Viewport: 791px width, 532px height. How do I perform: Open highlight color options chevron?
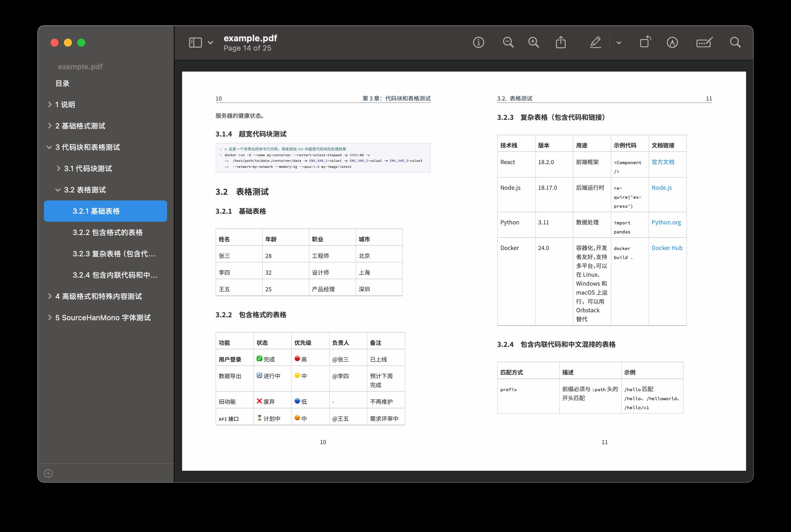619,43
